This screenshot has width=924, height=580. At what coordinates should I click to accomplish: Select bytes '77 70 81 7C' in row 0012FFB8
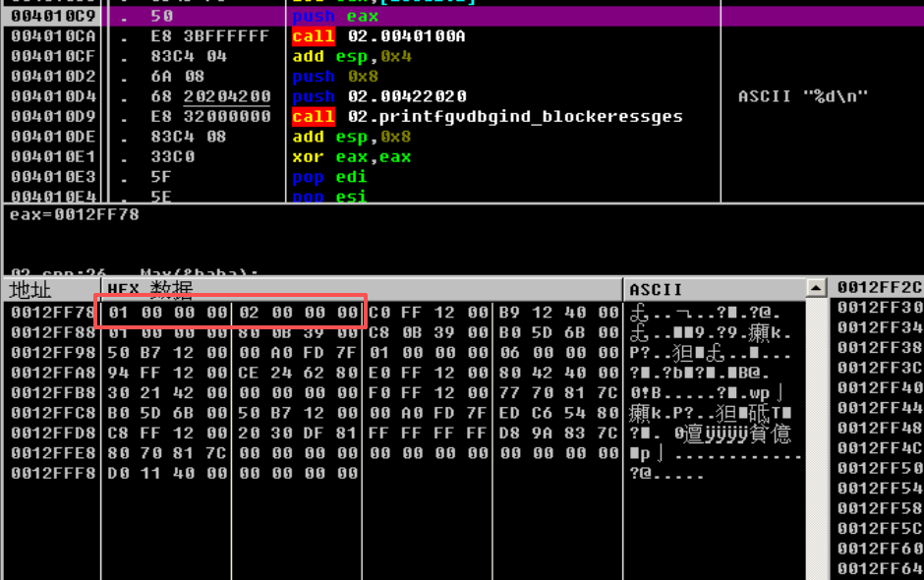click(558, 392)
